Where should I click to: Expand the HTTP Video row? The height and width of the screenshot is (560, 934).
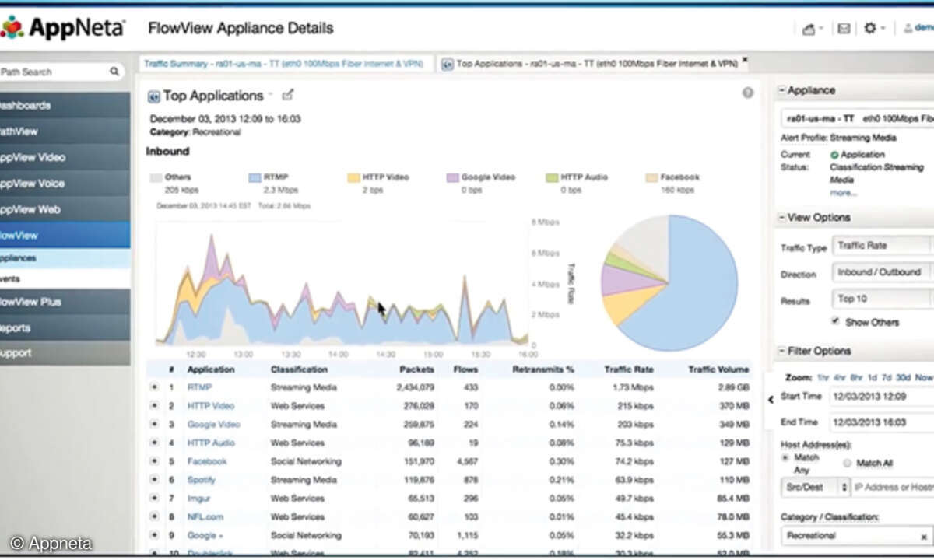pyautogui.click(x=153, y=405)
